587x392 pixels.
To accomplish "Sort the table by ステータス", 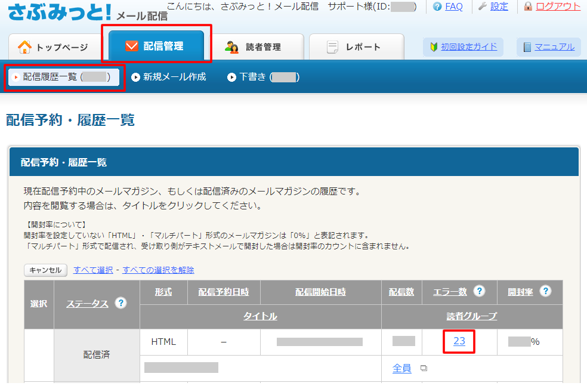I will 87,304.
